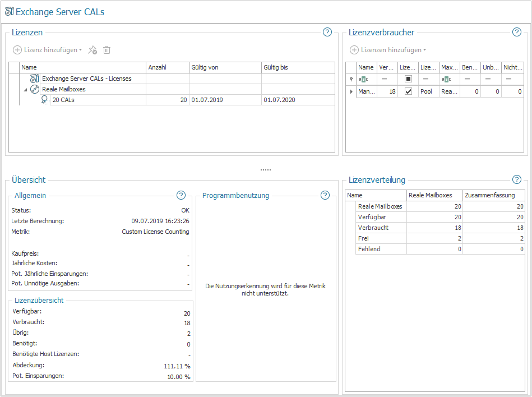Click the Anzahl cell of the 20 CALs row
The height and width of the screenshot is (397, 532).
168,100
